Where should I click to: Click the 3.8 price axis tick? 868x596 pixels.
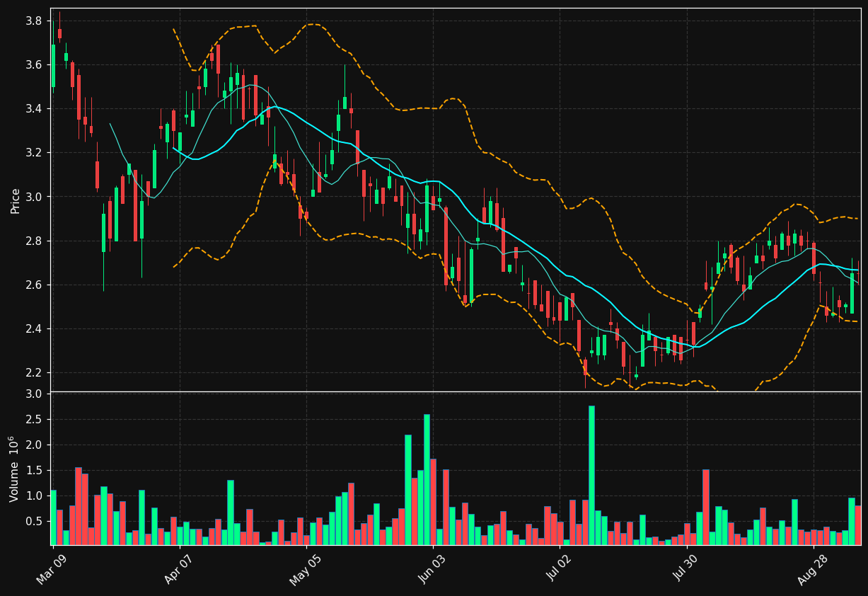pyautogui.click(x=35, y=21)
